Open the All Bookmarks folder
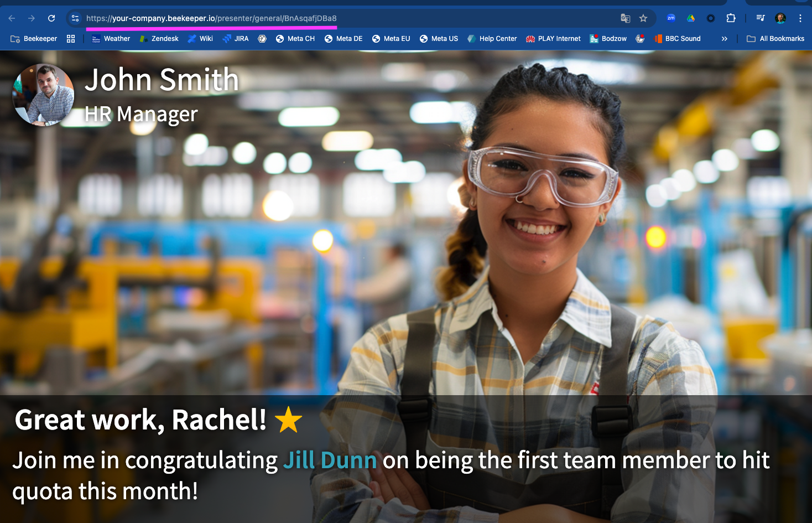The height and width of the screenshot is (523, 812). click(775, 39)
